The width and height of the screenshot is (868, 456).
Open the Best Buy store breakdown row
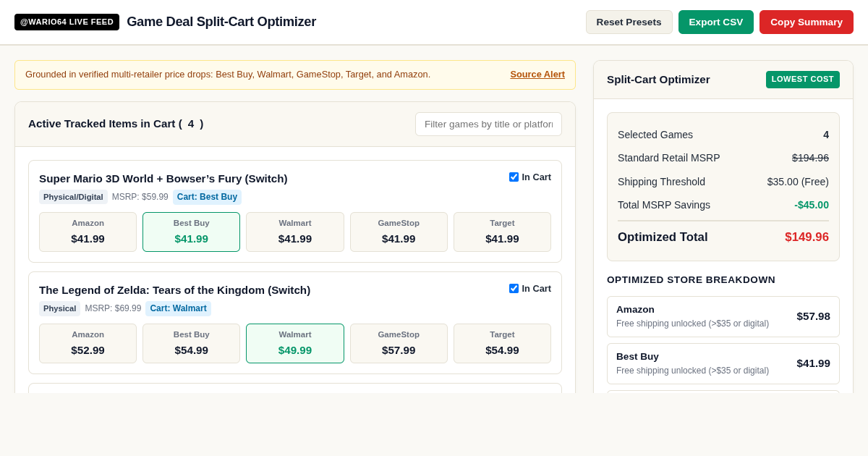[723, 363]
